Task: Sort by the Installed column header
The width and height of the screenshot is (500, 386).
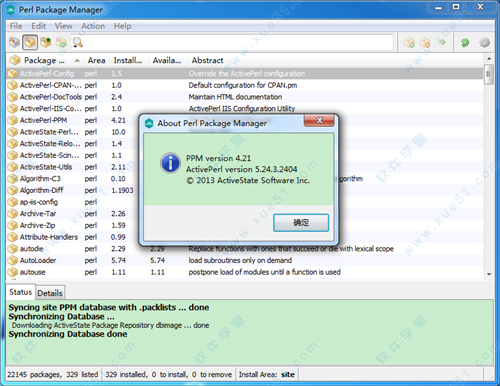Action: pyautogui.click(x=128, y=60)
